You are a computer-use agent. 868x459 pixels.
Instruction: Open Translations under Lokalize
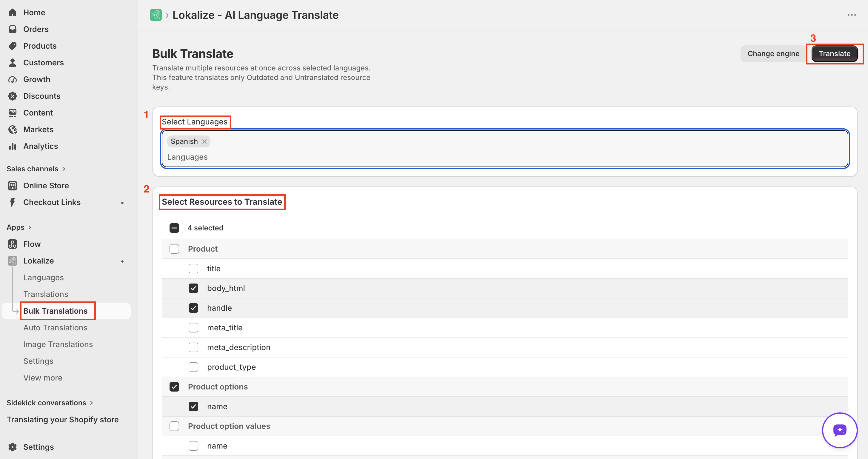click(45, 294)
